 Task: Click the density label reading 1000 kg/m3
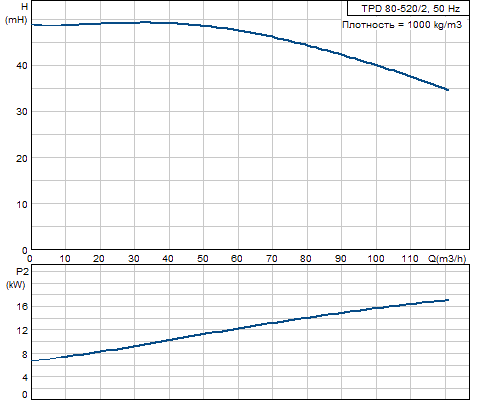[x=402, y=25]
